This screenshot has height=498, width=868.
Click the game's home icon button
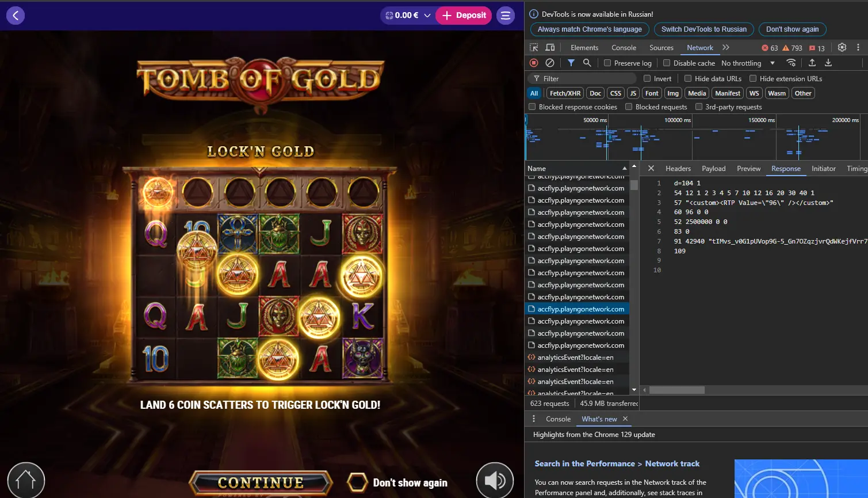tap(26, 480)
